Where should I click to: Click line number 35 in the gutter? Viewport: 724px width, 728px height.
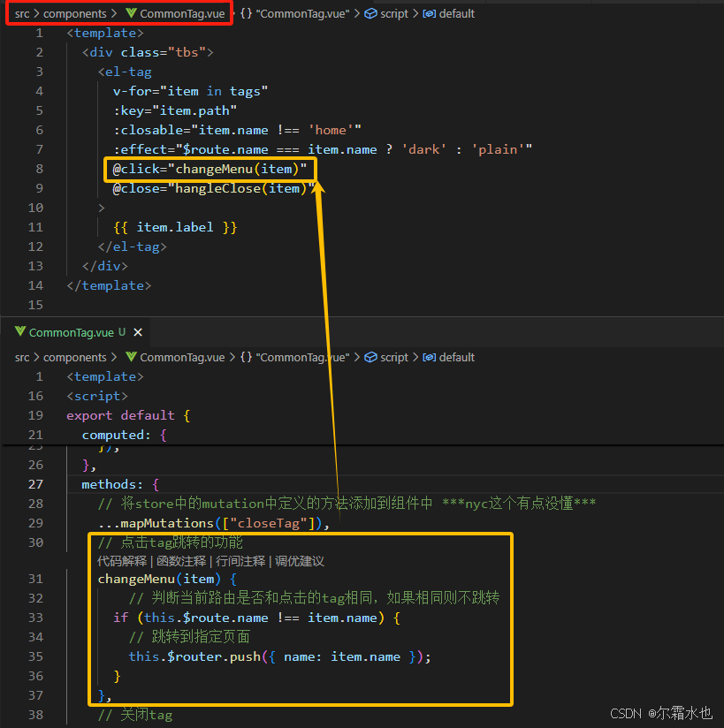pos(35,656)
